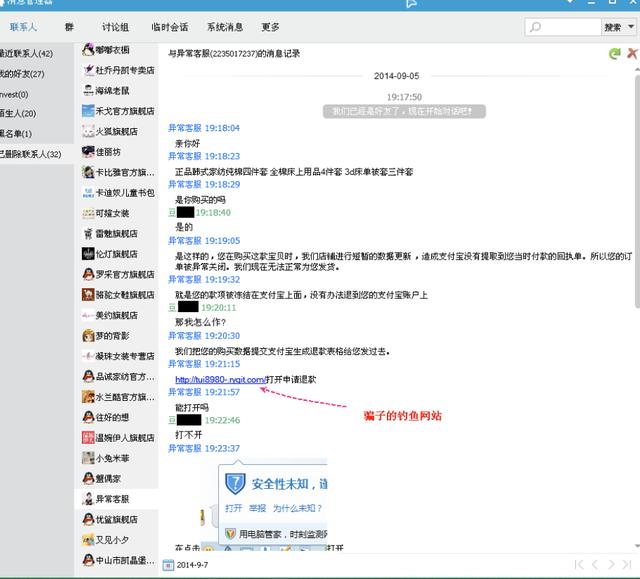Viewport: 640px width, 579px height.
Task: Click avatar of 佳丽坊 contact
Action: [88, 152]
